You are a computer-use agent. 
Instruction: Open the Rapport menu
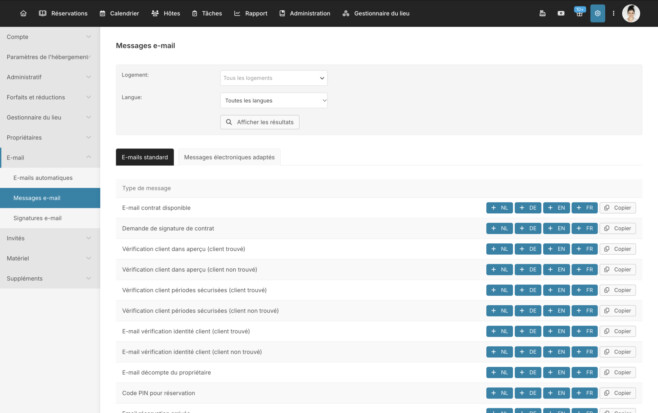(251, 13)
